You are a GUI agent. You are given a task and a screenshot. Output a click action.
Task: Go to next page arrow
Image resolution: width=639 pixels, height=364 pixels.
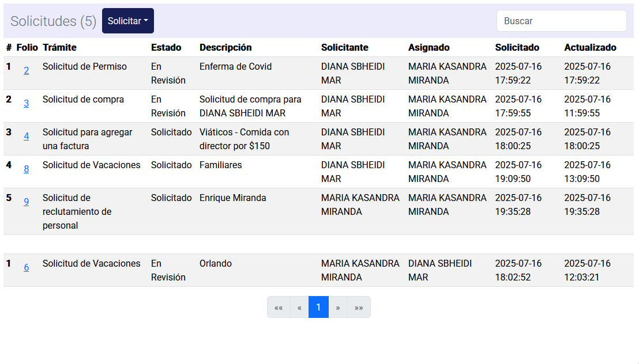[338, 308]
